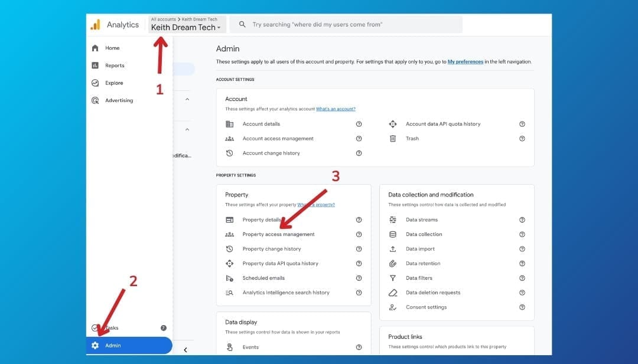Click the Data deletion requests eraser icon
638x364 pixels.
[x=393, y=293]
